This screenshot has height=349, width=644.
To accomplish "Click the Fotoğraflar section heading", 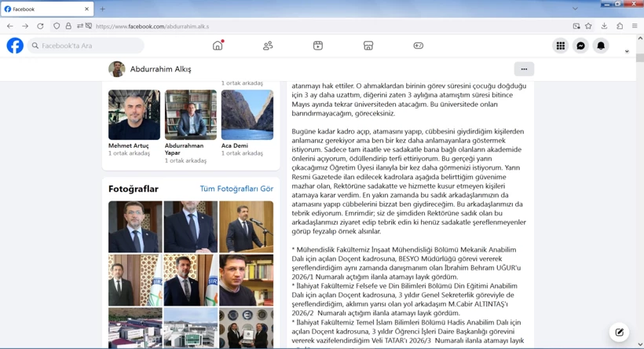I will click(x=134, y=189).
